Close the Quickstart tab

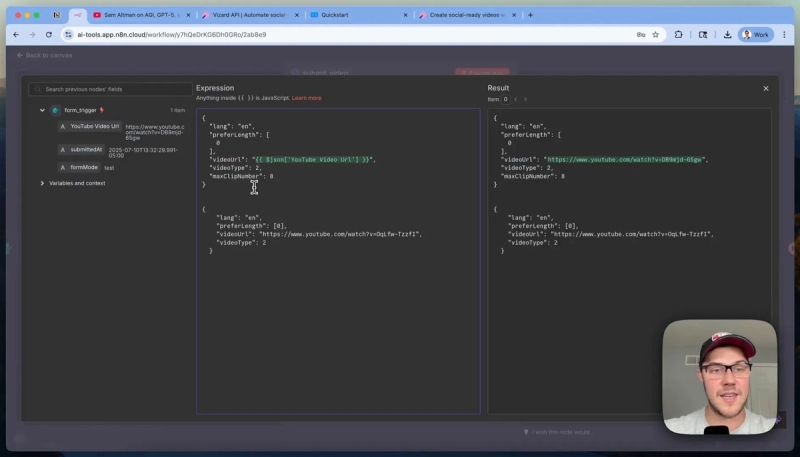406,15
